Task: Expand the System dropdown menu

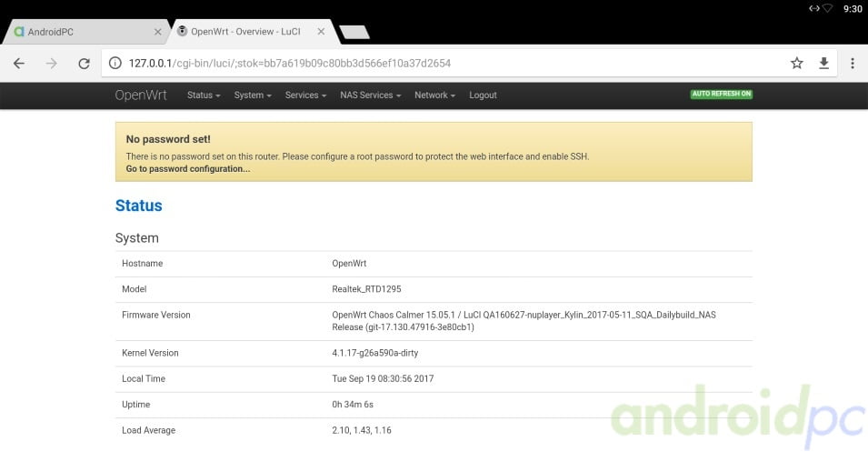Action: 253,95
